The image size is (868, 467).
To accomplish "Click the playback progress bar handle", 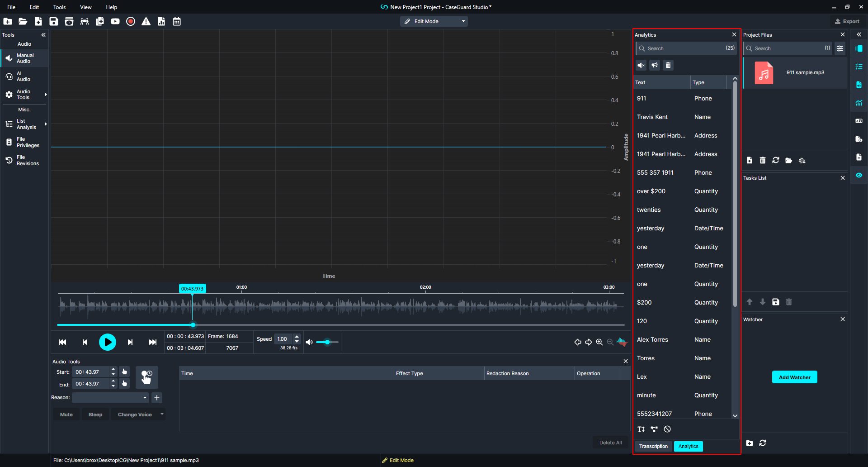I will (193, 325).
